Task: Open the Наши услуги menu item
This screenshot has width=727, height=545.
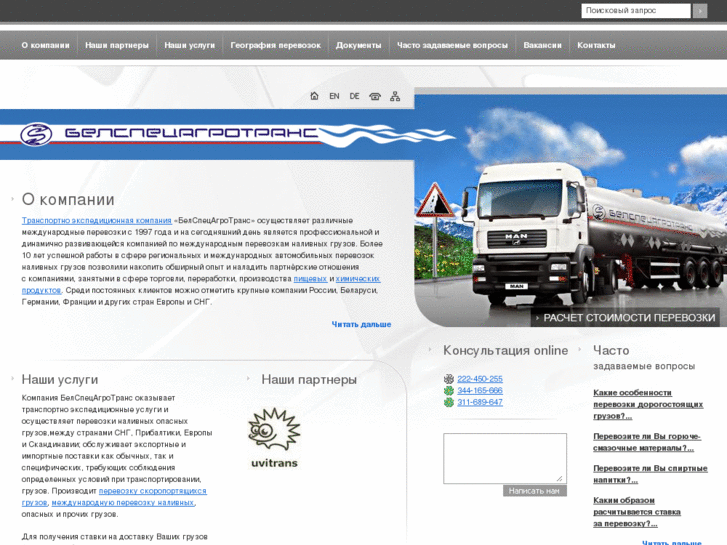Action: point(190,45)
